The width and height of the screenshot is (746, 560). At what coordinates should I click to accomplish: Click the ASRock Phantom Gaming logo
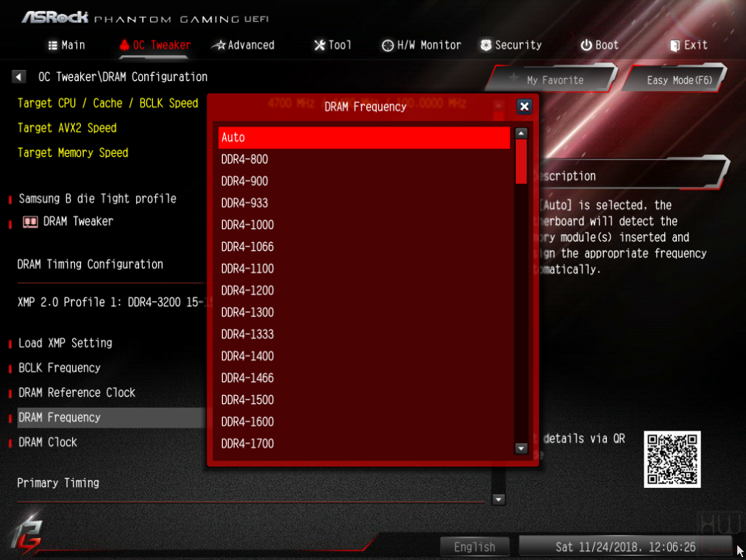click(x=145, y=18)
